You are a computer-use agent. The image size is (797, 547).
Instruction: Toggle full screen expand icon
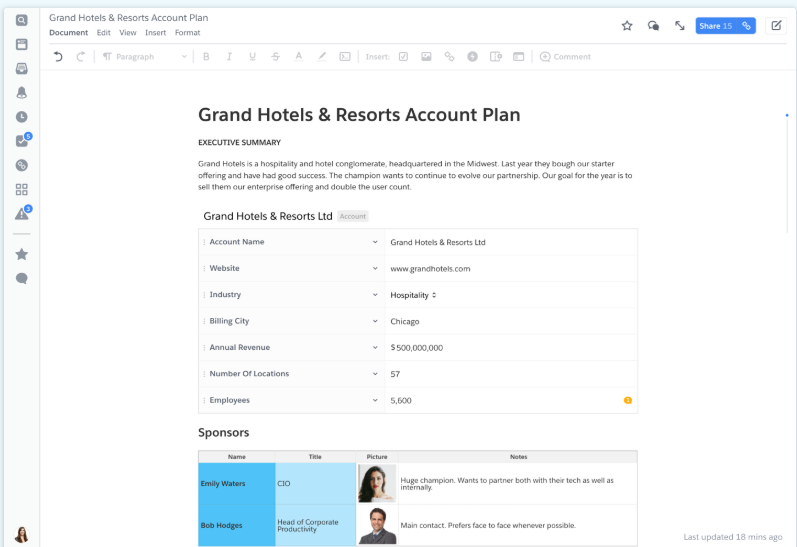(680, 25)
